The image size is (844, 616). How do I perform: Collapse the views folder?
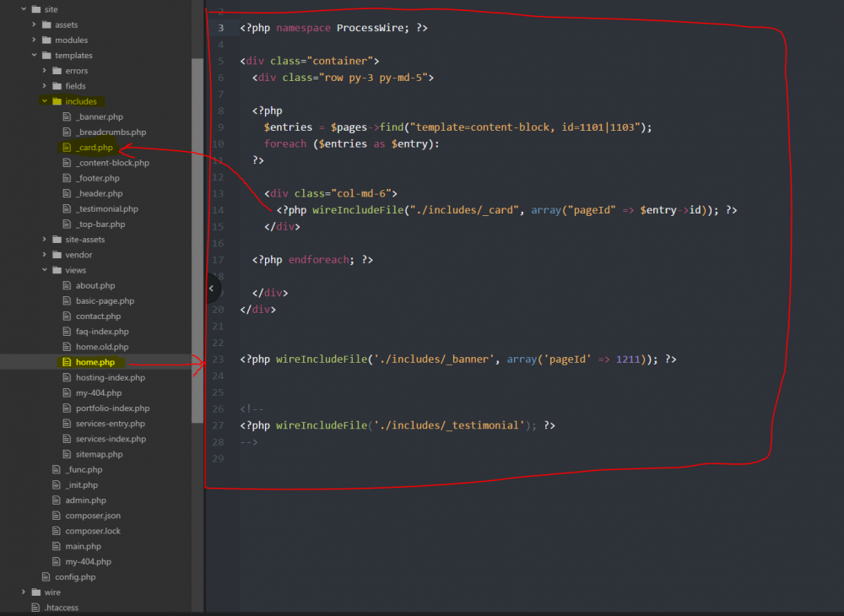click(x=45, y=270)
